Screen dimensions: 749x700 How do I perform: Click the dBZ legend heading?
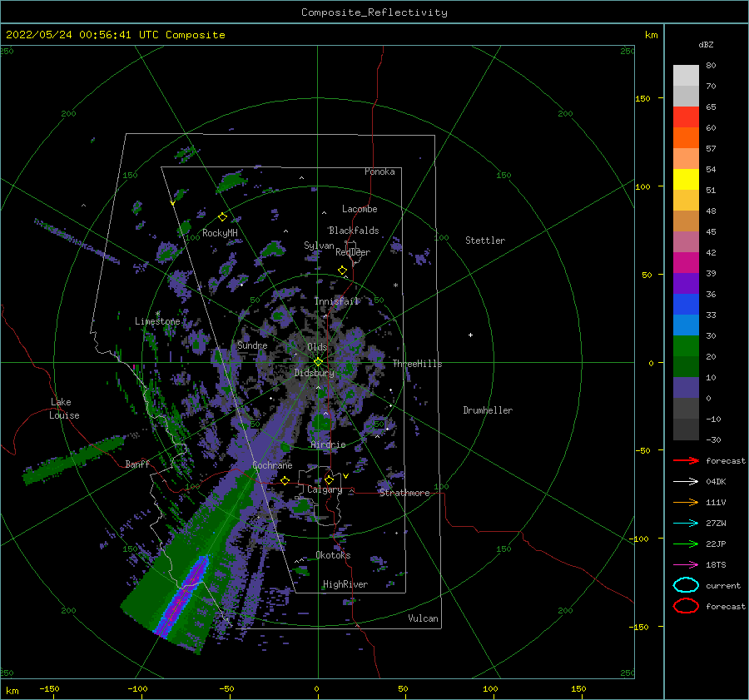tap(706, 45)
